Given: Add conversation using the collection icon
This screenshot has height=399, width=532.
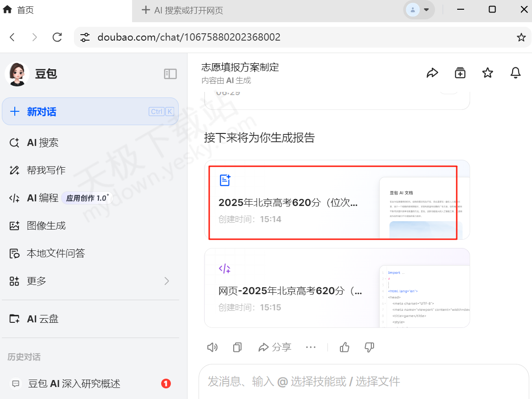Looking at the screenshot, I should tap(460, 73).
